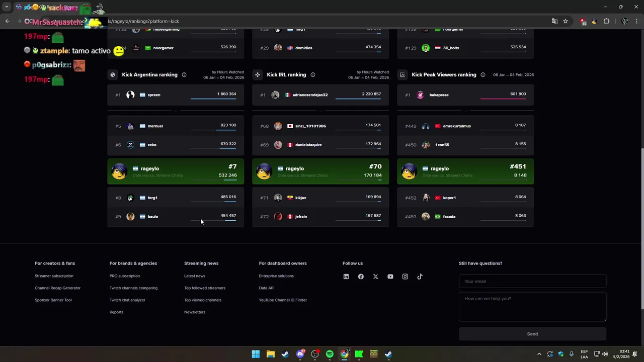Click the globe icon before Kick Argentina ranking
The image size is (644, 362).
(113, 75)
